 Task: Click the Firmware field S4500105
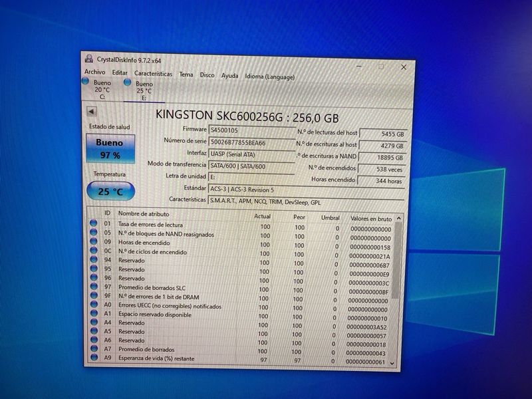click(x=251, y=130)
